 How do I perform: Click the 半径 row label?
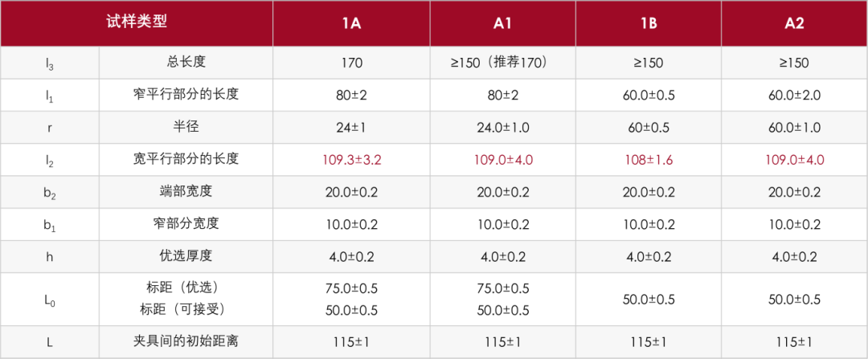point(186,127)
